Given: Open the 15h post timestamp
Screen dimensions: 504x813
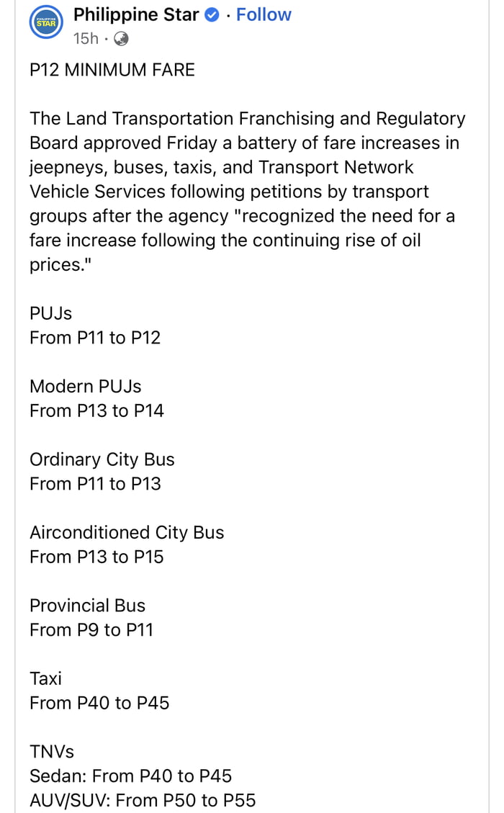Looking at the screenshot, I should pos(86,39).
